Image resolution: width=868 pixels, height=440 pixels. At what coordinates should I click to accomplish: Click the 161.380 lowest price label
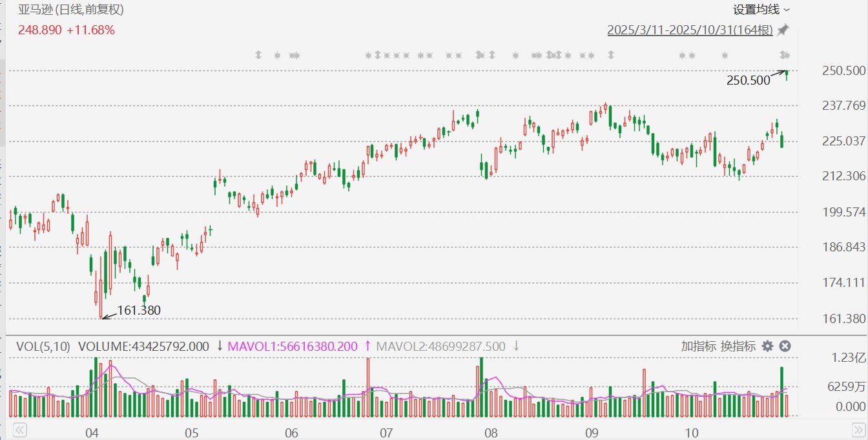coord(138,311)
